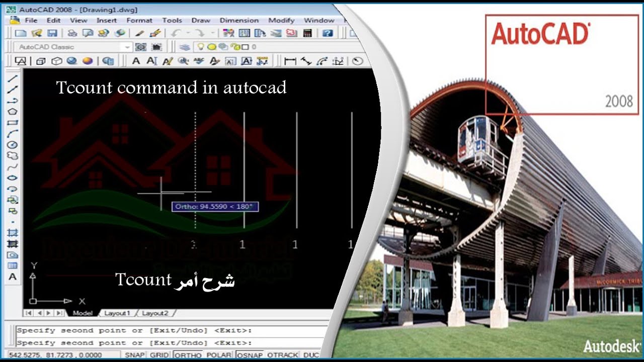
Task: Click the New drawing icon
Action: (x=20, y=33)
